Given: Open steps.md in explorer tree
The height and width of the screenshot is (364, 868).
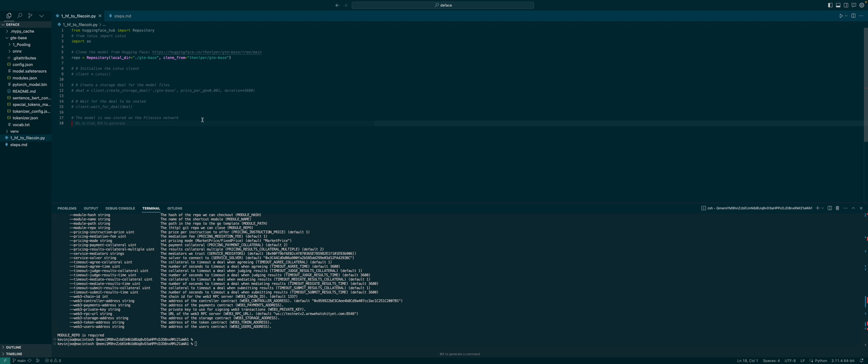Looking at the screenshot, I should coord(25,145).
